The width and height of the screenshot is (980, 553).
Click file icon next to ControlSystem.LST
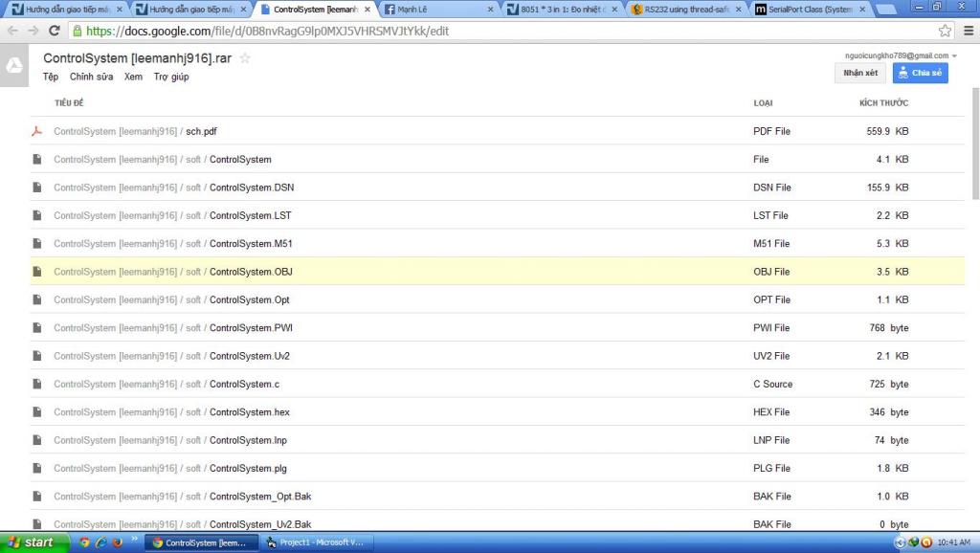coord(37,215)
